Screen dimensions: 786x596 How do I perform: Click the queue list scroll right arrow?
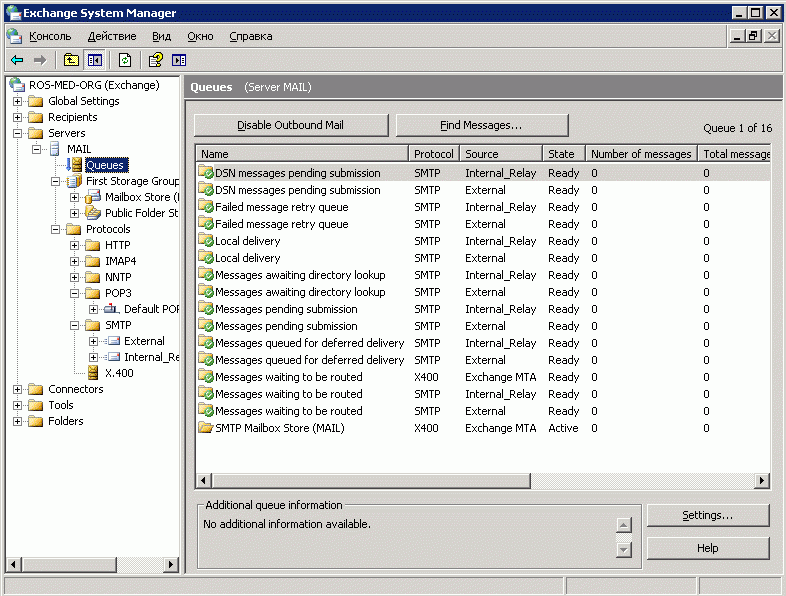click(762, 481)
